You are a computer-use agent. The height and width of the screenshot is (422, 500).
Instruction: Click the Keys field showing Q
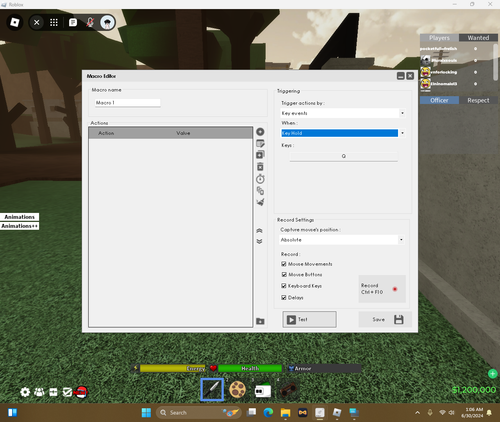(x=344, y=156)
